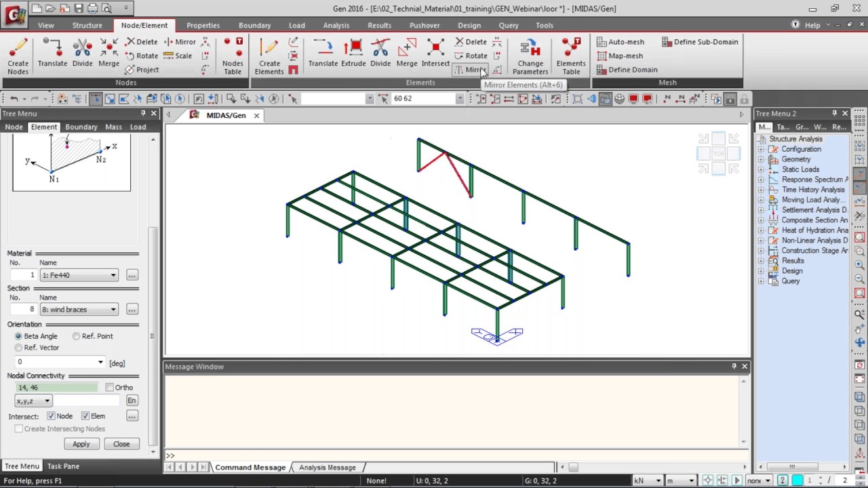The width and height of the screenshot is (868, 488).
Task: Click the Delete elements tool
Action: click(x=470, y=41)
